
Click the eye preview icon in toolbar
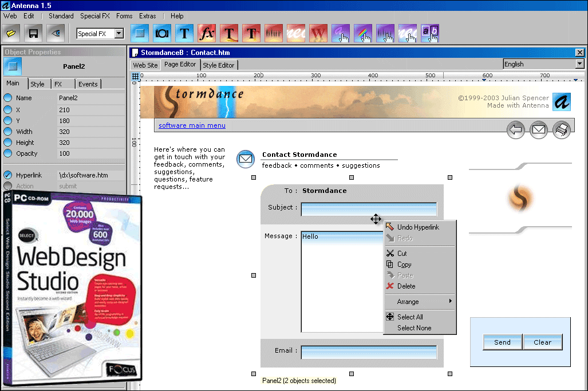56,33
